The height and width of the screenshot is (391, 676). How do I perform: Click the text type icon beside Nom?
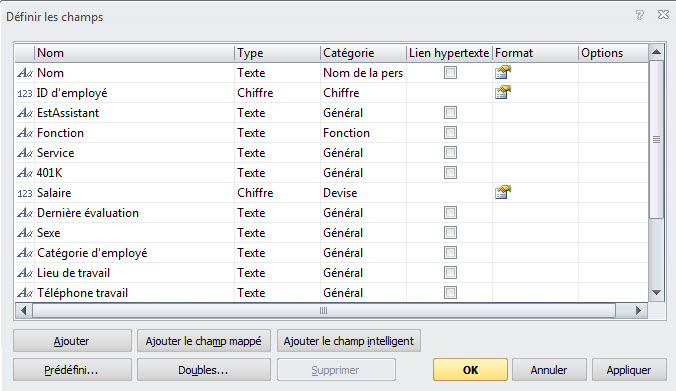[x=25, y=73]
